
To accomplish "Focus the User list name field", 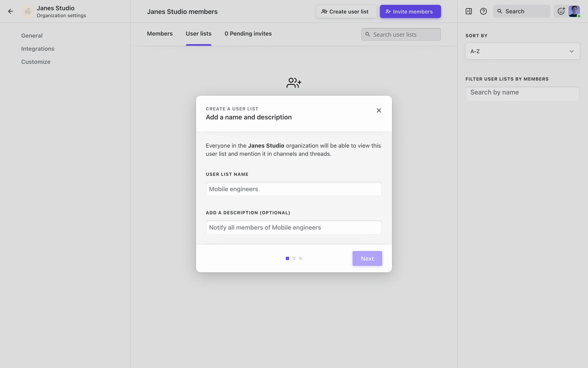I will [x=294, y=189].
